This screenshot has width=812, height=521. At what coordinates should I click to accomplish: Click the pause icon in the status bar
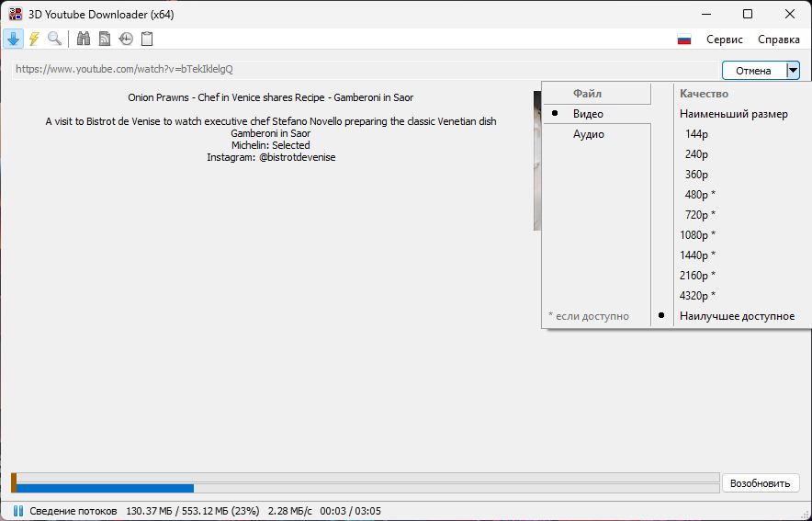point(18,511)
